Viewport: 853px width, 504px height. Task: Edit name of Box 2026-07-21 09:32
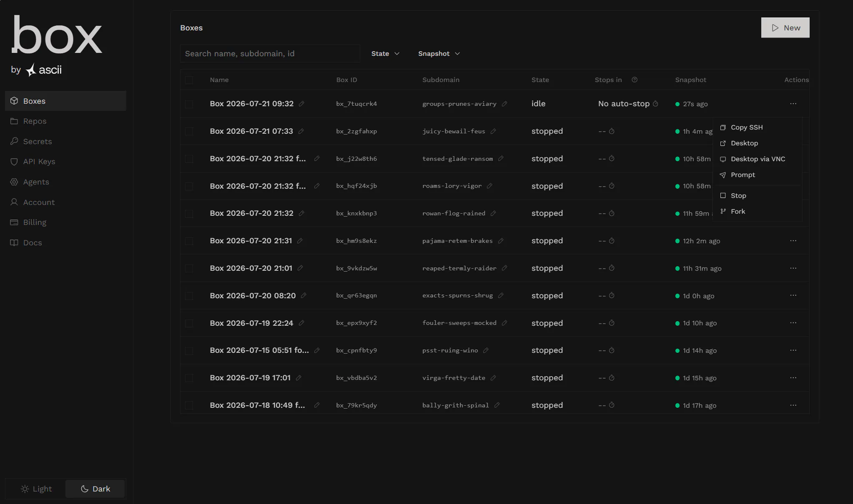tap(301, 104)
